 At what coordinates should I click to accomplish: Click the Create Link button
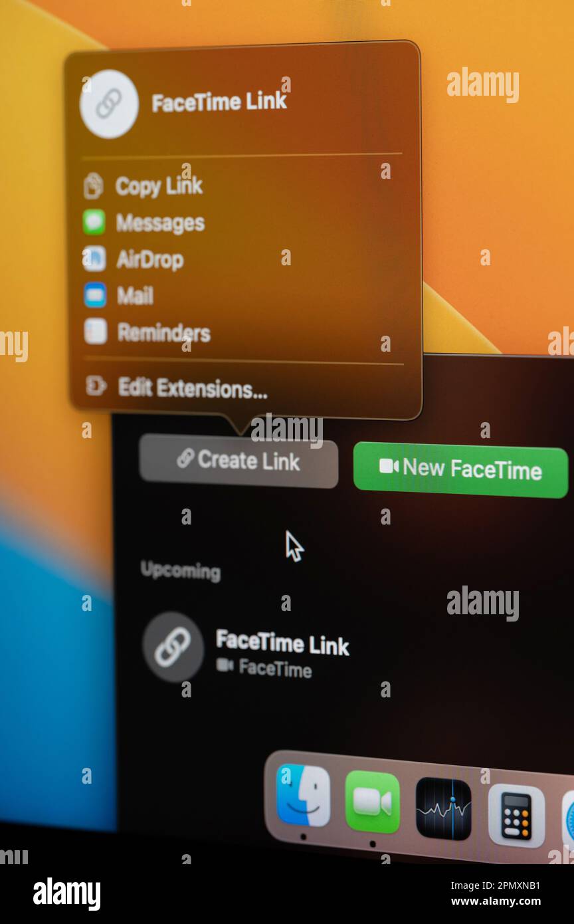[239, 461]
